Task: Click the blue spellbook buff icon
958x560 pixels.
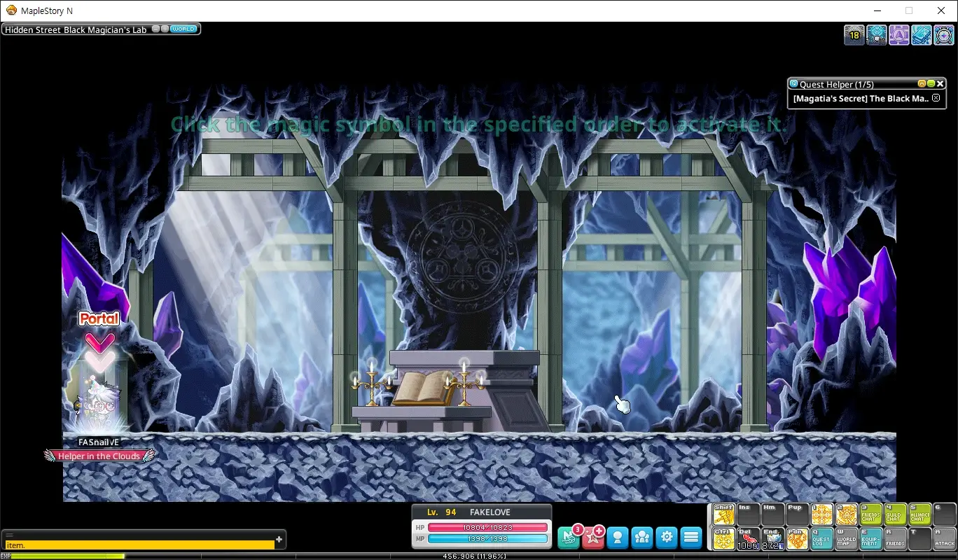Action: [922, 34]
